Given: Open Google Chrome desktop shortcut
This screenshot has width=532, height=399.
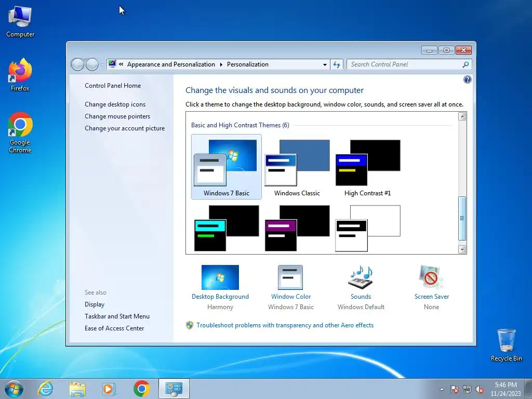Looking at the screenshot, I should pos(20,132).
